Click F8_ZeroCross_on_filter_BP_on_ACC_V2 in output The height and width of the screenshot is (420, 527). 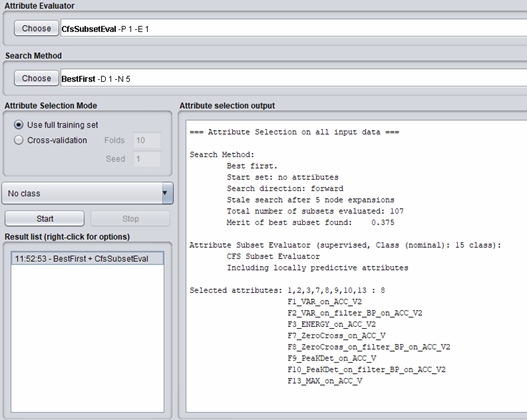[369, 347]
